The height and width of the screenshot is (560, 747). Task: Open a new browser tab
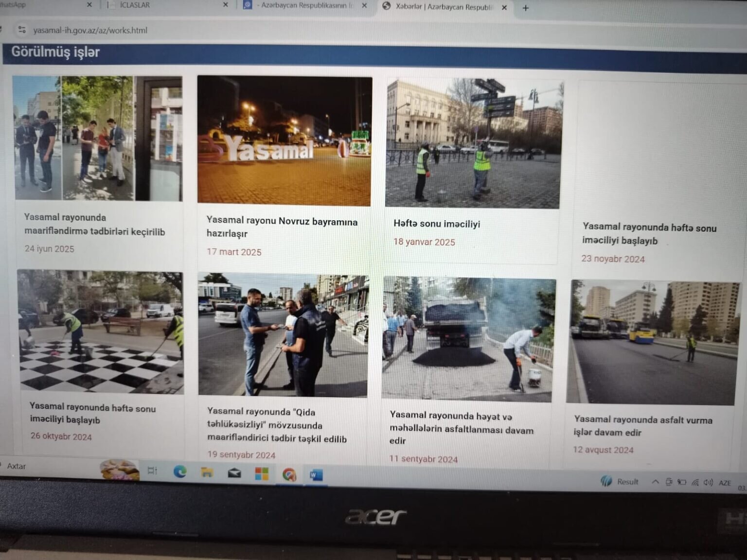click(525, 8)
